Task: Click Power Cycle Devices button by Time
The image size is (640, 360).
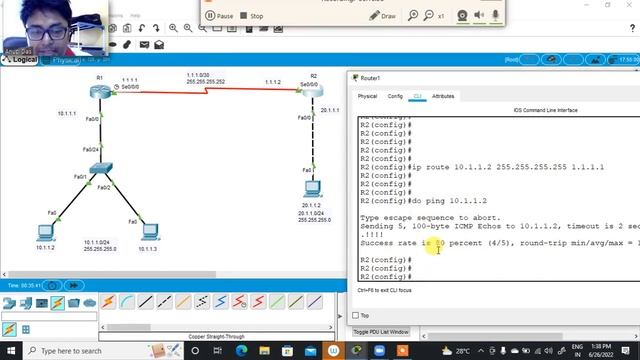Action: 53,285
